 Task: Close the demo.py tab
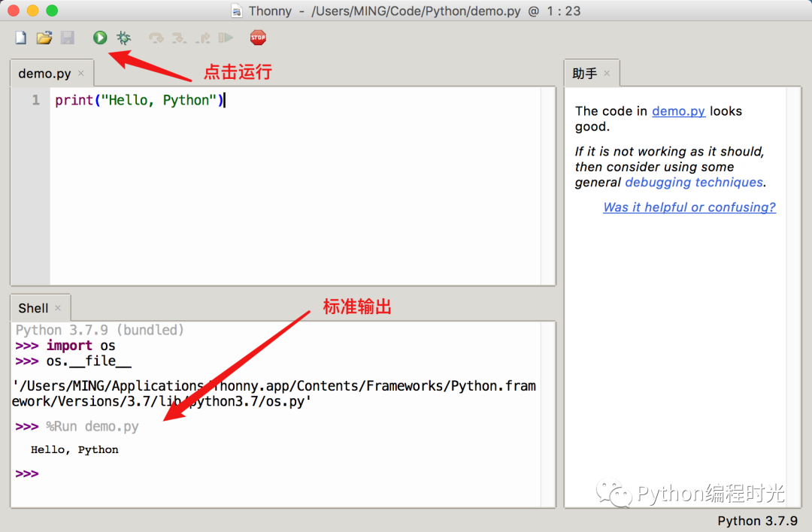click(80, 74)
